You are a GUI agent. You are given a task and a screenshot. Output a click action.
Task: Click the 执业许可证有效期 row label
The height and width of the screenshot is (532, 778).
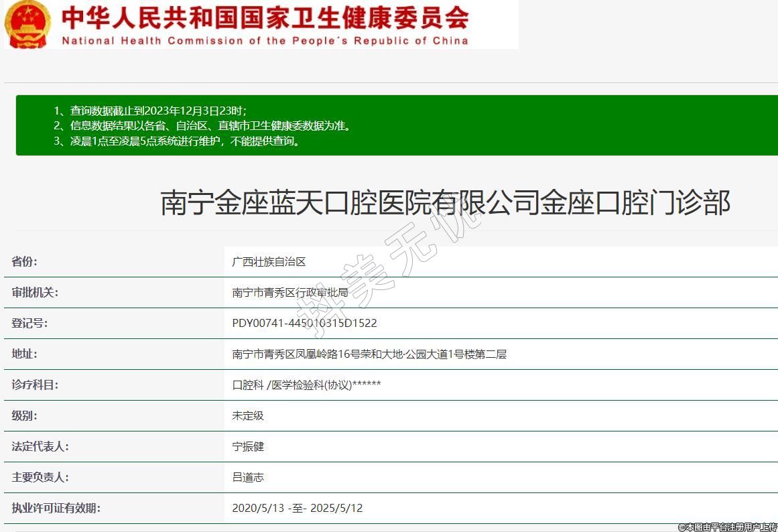56,509
